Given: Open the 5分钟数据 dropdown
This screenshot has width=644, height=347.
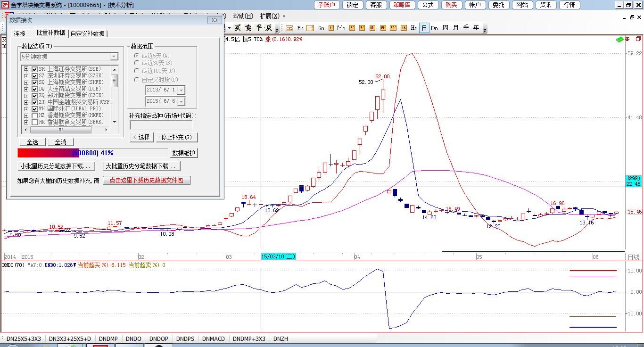Looking at the screenshot, I should [114, 57].
